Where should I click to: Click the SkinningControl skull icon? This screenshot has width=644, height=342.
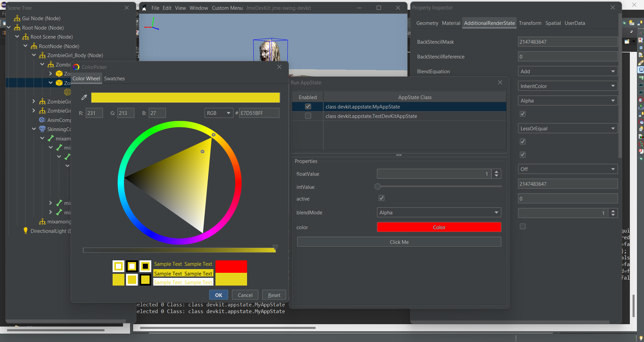42,129
